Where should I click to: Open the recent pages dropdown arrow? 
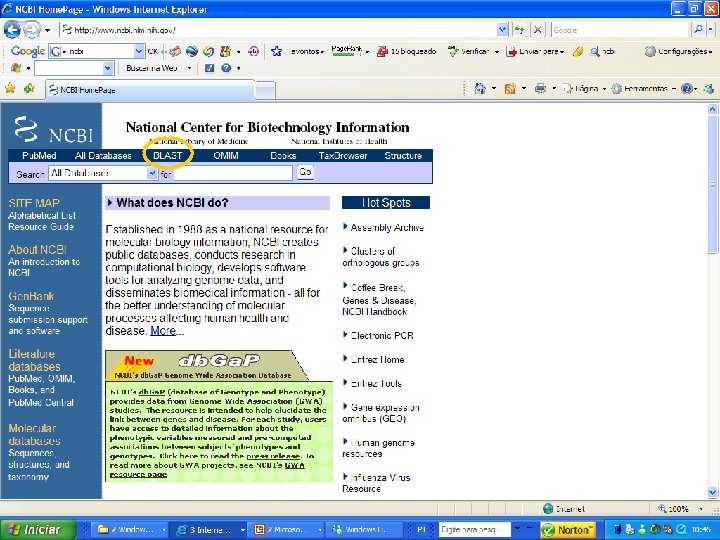click(47, 30)
